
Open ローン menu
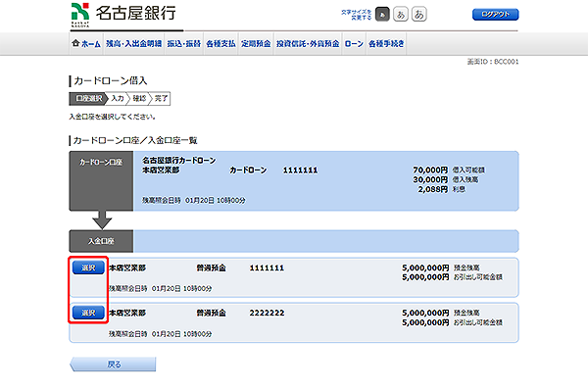point(354,44)
